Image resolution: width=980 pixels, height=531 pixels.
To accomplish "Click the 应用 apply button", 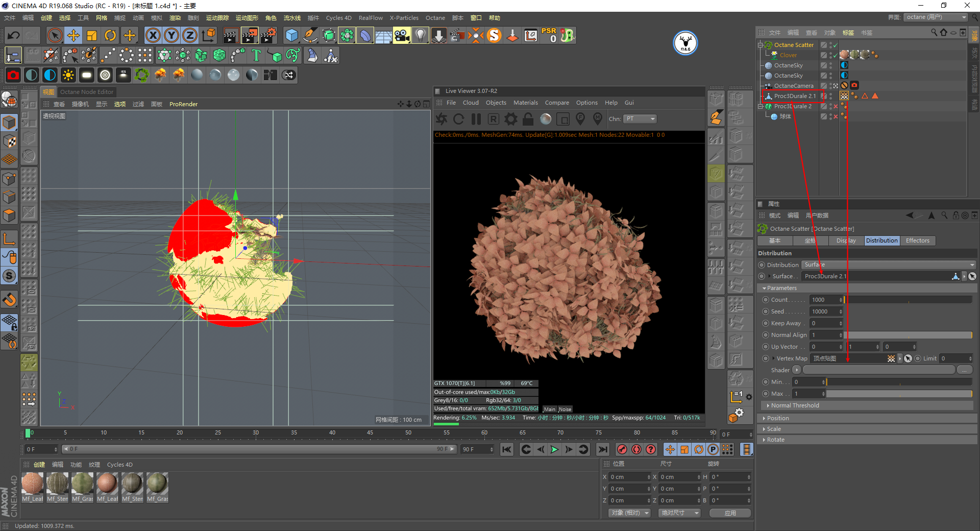I will click(730, 513).
